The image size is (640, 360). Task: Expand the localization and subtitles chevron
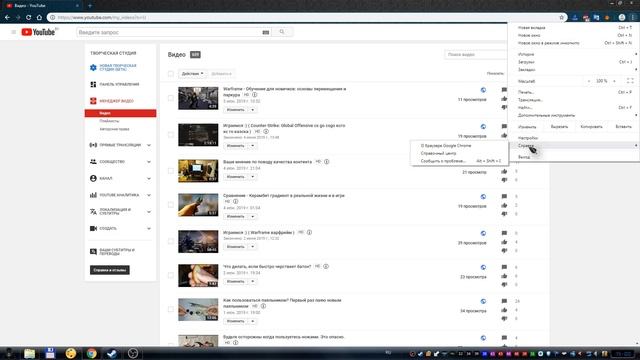coord(149,212)
